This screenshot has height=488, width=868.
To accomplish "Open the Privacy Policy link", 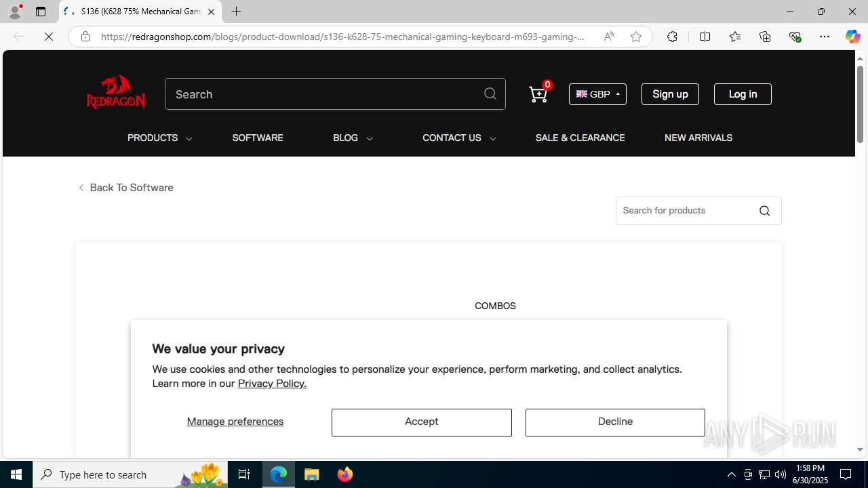I will (272, 384).
